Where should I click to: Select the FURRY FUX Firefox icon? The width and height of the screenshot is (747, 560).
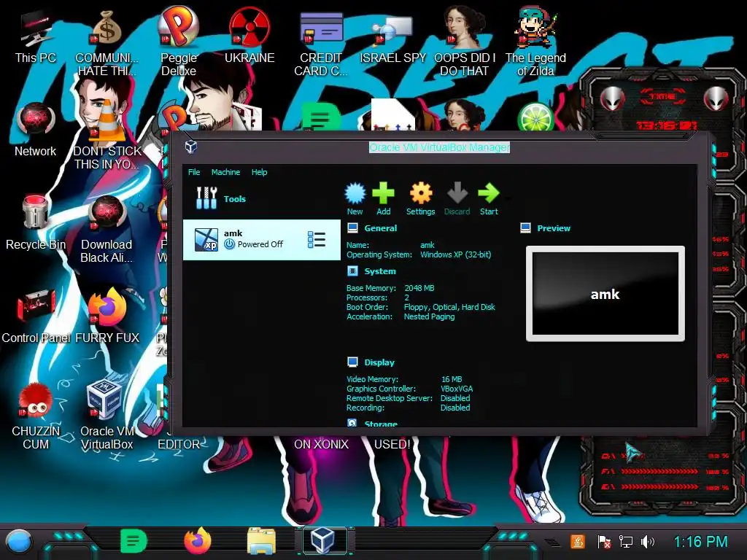(107, 316)
